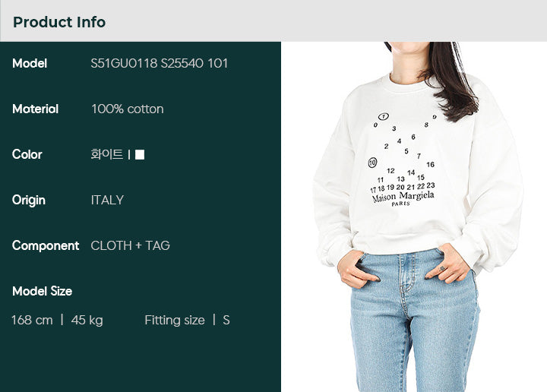Click the Origin label
The width and height of the screenshot is (547, 392).
29,201
